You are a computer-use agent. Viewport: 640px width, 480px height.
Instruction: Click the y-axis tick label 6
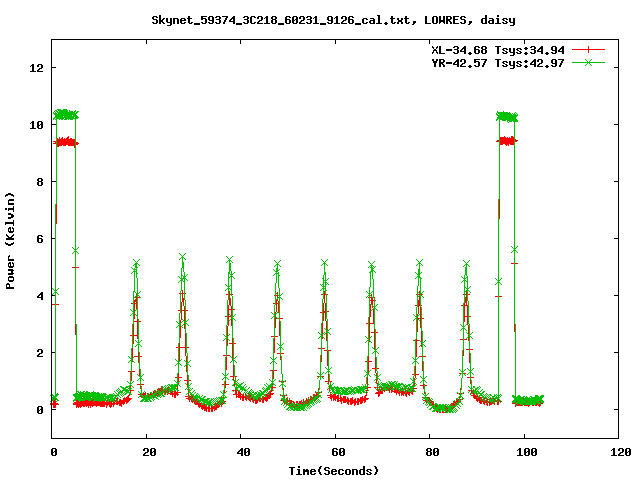[x=40, y=239]
